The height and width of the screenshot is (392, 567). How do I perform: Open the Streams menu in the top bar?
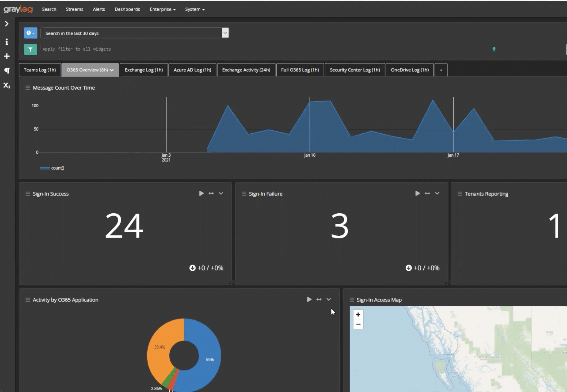(74, 9)
